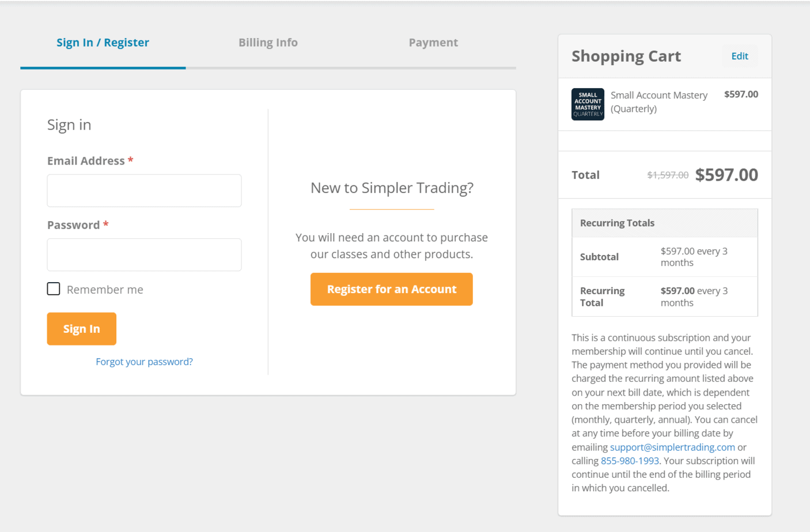
Task: Click the New to Simpler Trading? heading
Action: tap(392, 188)
